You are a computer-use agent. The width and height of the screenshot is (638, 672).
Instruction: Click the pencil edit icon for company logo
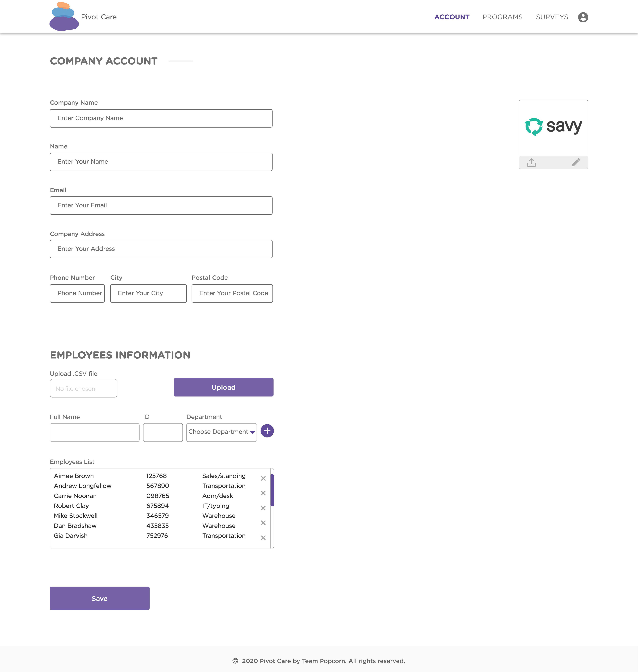[x=576, y=162]
